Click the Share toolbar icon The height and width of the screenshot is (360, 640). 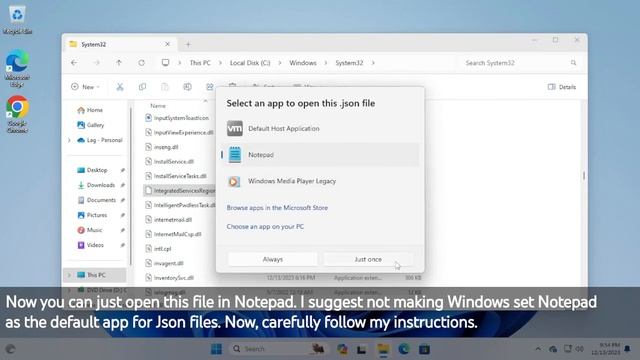tap(210, 87)
